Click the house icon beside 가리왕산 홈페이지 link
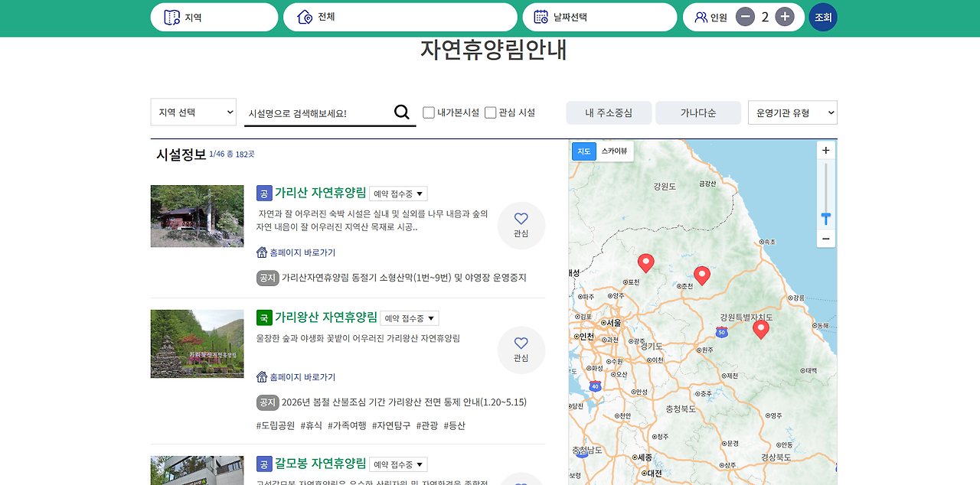The width and height of the screenshot is (980, 485). click(262, 377)
